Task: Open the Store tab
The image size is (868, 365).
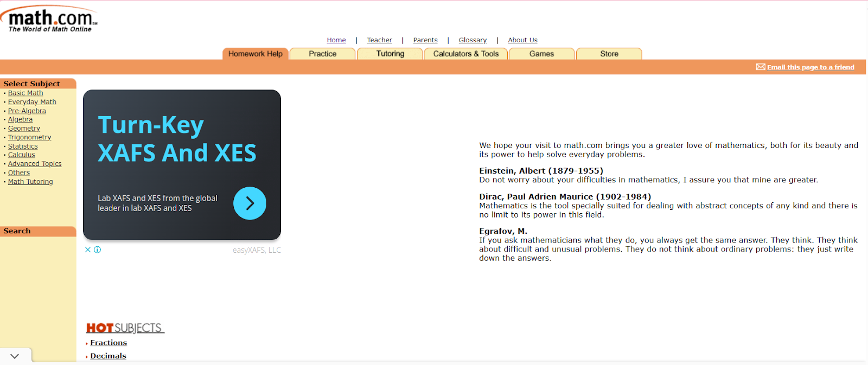Action: click(609, 54)
